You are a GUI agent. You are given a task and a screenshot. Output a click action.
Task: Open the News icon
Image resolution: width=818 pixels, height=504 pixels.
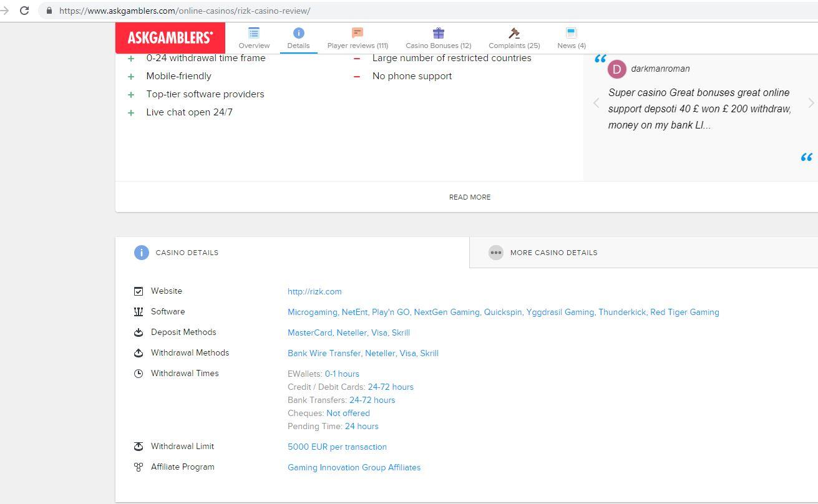pyautogui.click(x=571, y=33)
